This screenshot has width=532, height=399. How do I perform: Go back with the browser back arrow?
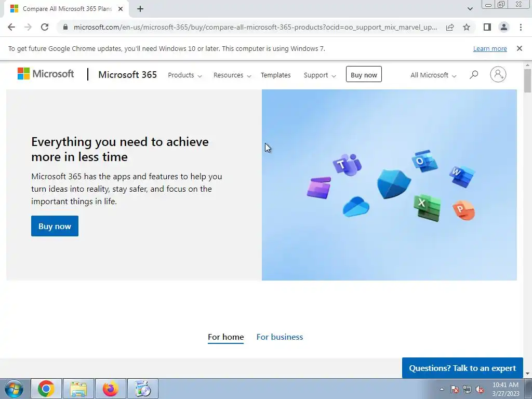point(11,27)
